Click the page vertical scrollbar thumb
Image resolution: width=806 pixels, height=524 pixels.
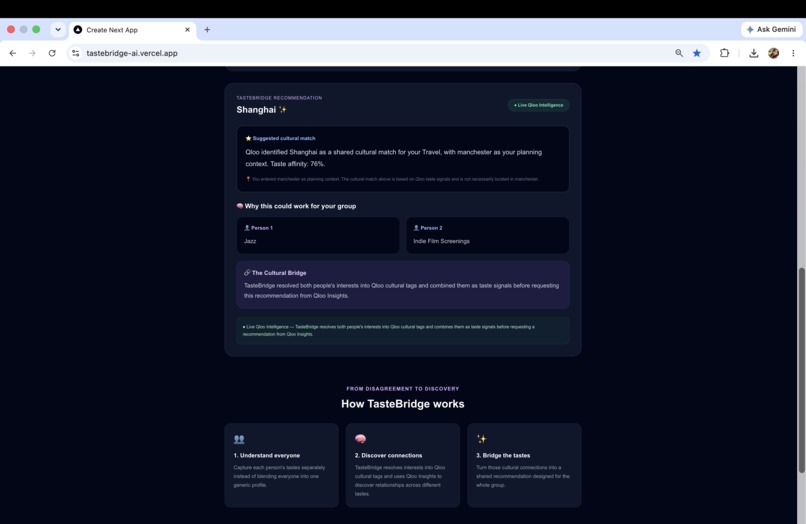pyautogui.click(x=801, y=370)
